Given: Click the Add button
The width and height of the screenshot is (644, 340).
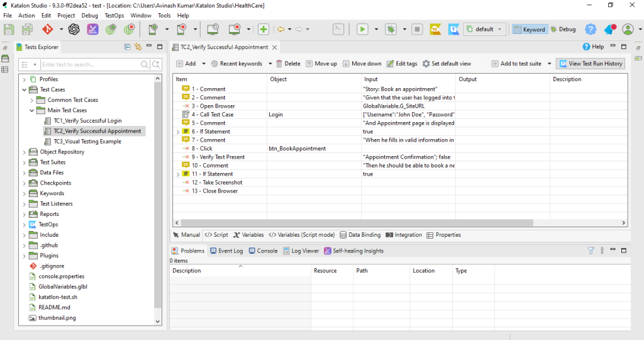Looking at the screenshot, I should pyautogui.click(x=186, y=64).
